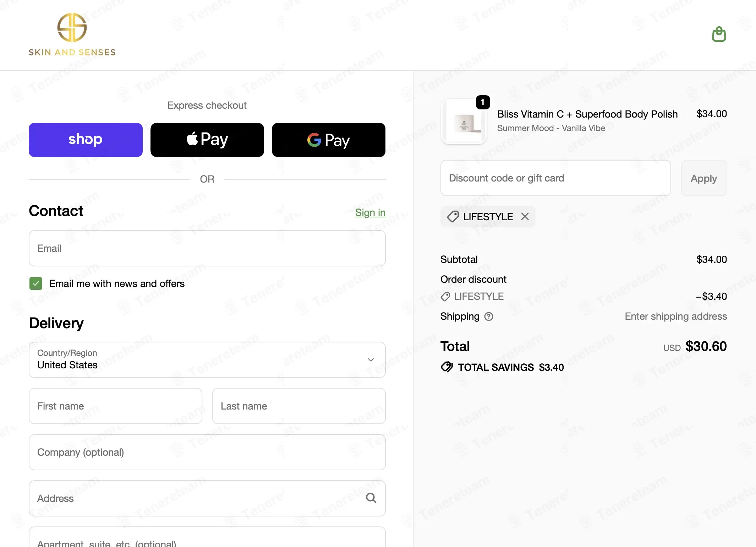Screen dimensions: 756x547
Task: Click the LIFESTYLE tag icon in discount chip
Action: click(x=453, y=217)
